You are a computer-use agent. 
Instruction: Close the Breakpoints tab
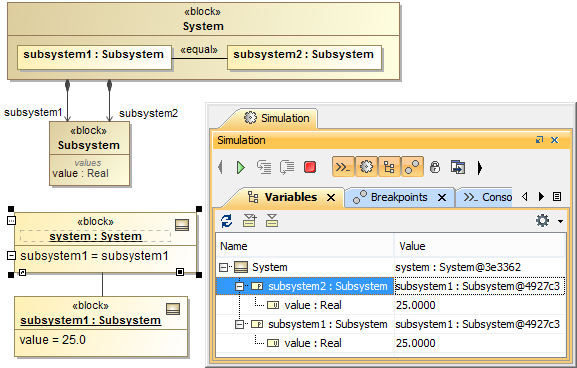(x=442, y=198)
